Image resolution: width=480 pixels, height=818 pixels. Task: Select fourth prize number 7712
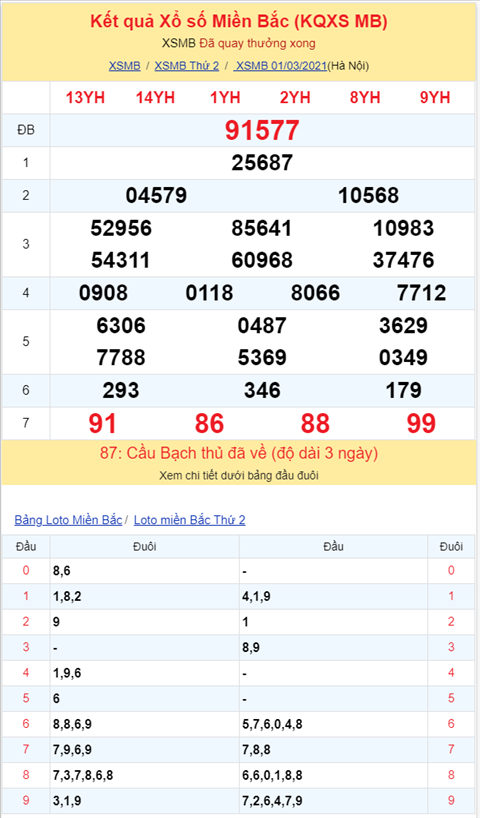point(422,293)
